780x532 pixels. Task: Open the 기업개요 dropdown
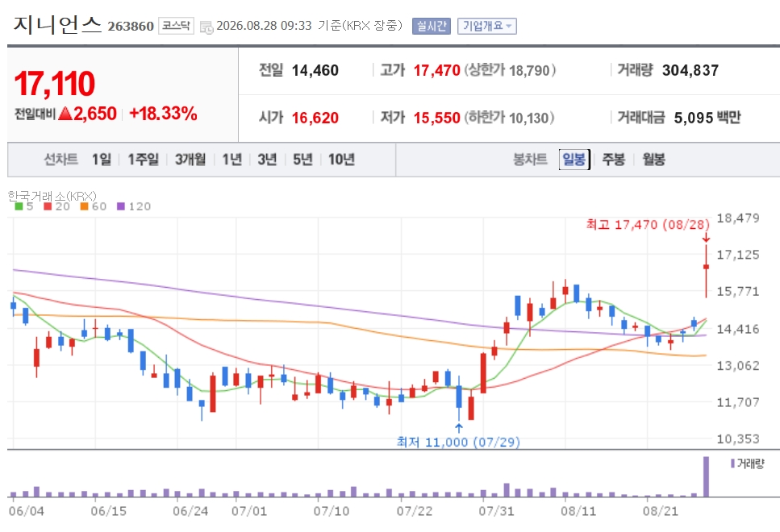pyautogui.click(x=487, y=26)
